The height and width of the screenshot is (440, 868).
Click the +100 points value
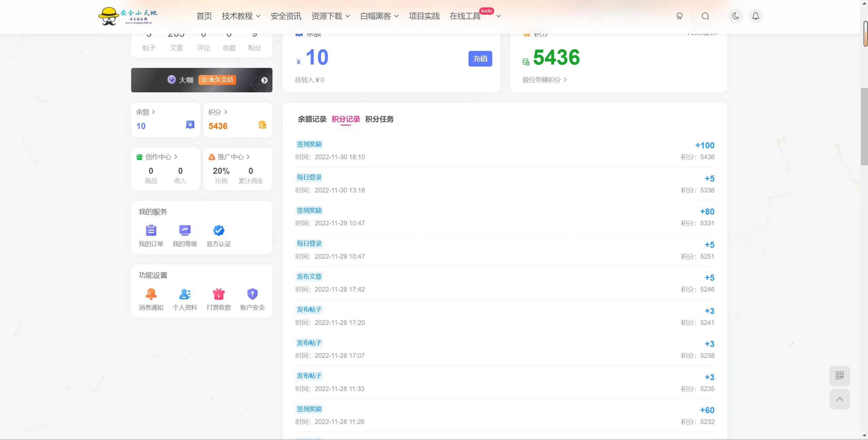pyautogui.click(x=705, y=145)
